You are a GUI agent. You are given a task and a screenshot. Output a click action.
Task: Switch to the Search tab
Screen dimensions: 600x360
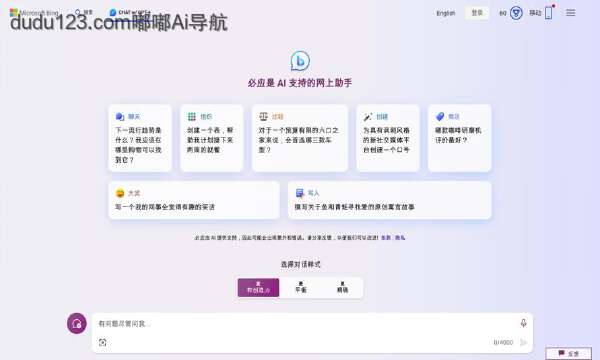pos(84,13)
